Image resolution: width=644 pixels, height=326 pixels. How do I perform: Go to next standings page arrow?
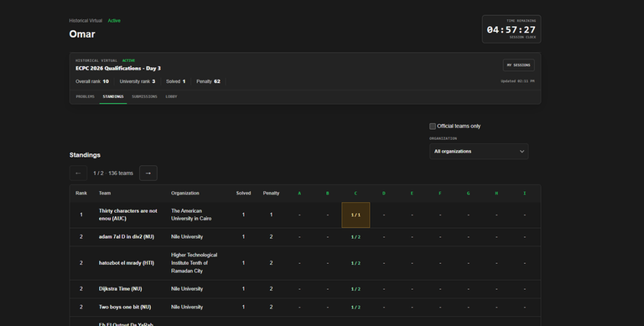(x=148, y=173)
